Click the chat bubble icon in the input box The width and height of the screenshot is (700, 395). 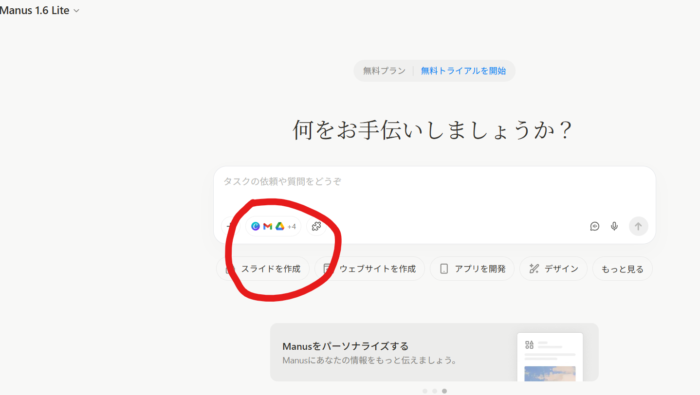(x=594, y=226)
